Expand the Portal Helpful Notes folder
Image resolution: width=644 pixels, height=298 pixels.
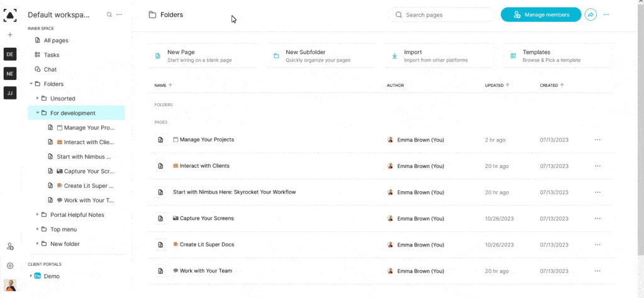coord(37,214)
